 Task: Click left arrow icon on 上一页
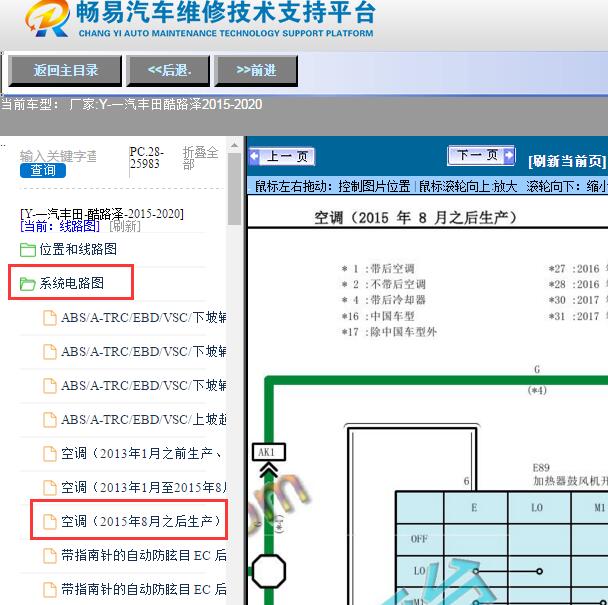pos(254,157)
